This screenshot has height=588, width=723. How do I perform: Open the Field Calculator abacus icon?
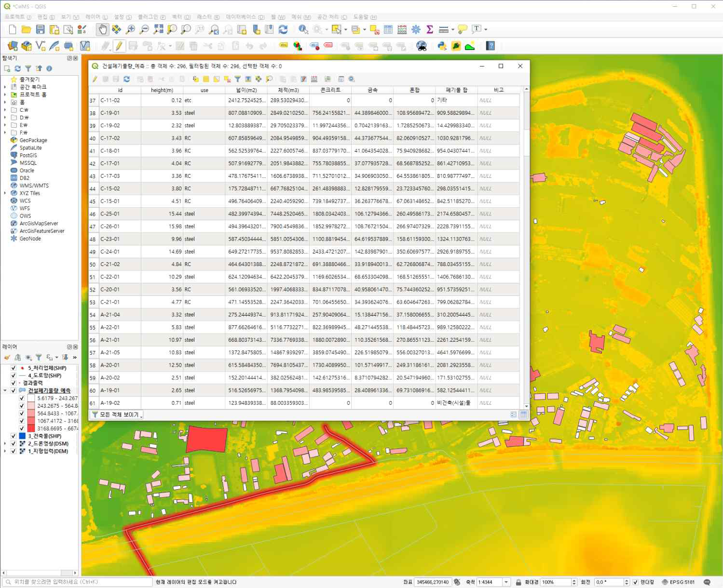[x=402, y=30]
